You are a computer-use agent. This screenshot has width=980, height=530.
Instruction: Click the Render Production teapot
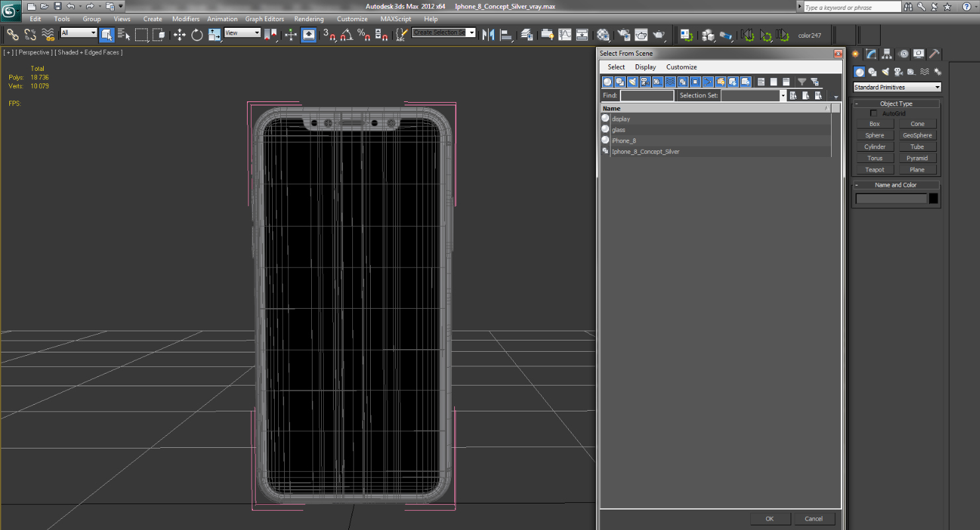pyautogui.click(x=658, y=34)
